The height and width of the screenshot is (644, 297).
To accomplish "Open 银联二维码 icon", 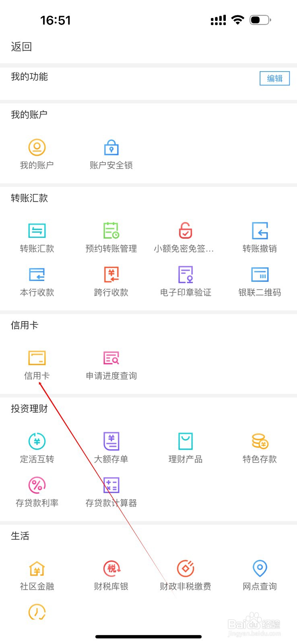I will (x=260, y=275).
